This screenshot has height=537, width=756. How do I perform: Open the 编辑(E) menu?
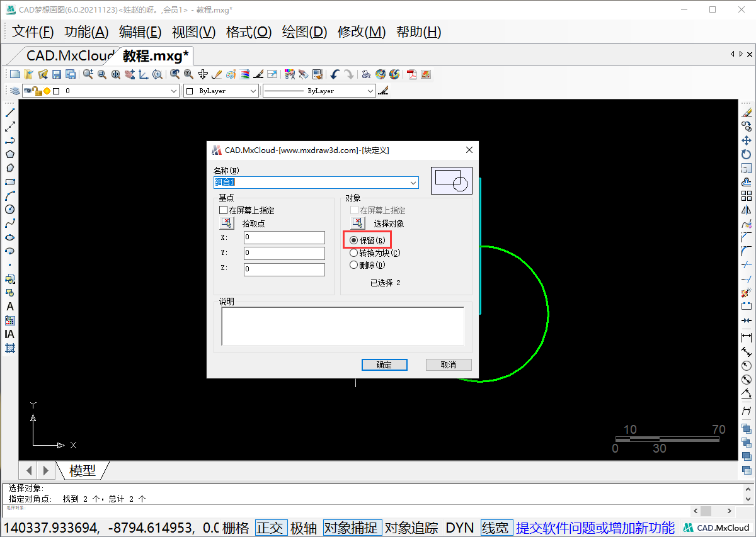tap(140, 32)
